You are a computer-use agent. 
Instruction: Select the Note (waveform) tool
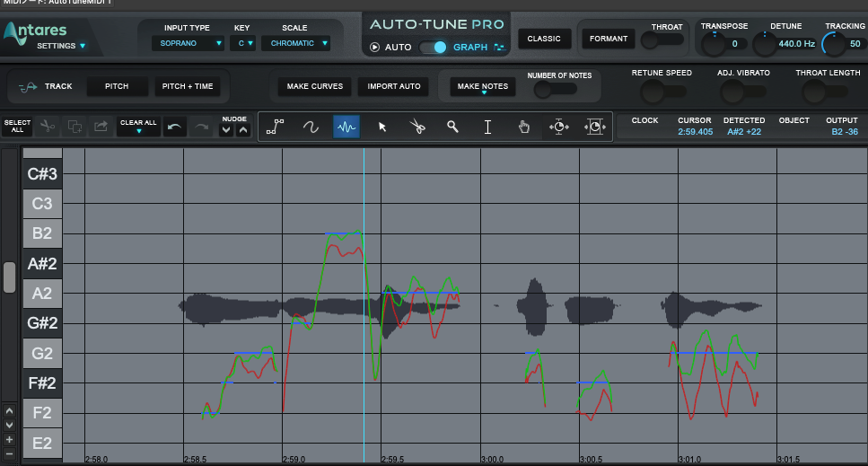click(x=346, y=127)
